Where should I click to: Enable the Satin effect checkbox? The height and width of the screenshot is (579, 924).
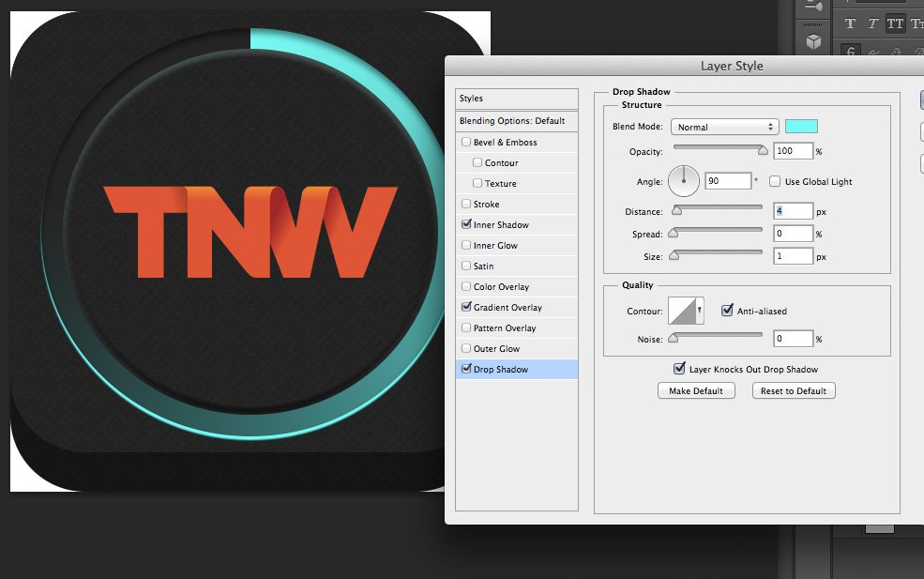466,266
